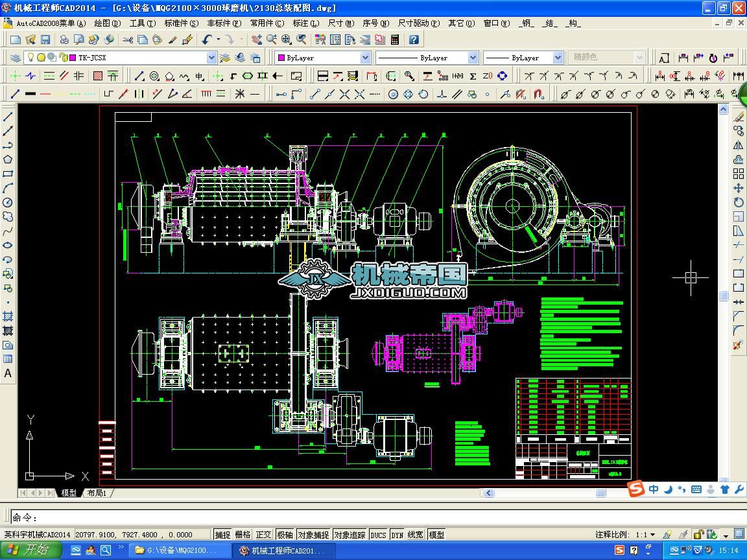This screenshot has width=747, height=560.
Task: Open the first ByLayer linetype dropdown
Action: [473, 58]
